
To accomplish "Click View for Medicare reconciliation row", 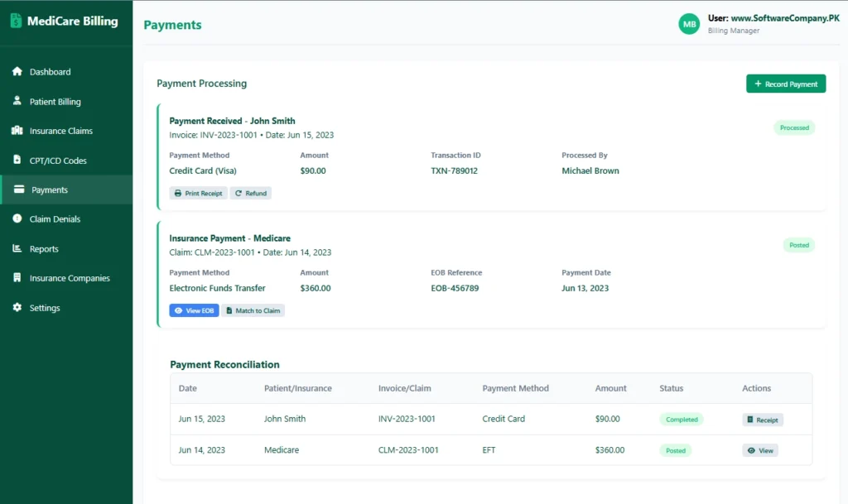I will click(759, 451).
